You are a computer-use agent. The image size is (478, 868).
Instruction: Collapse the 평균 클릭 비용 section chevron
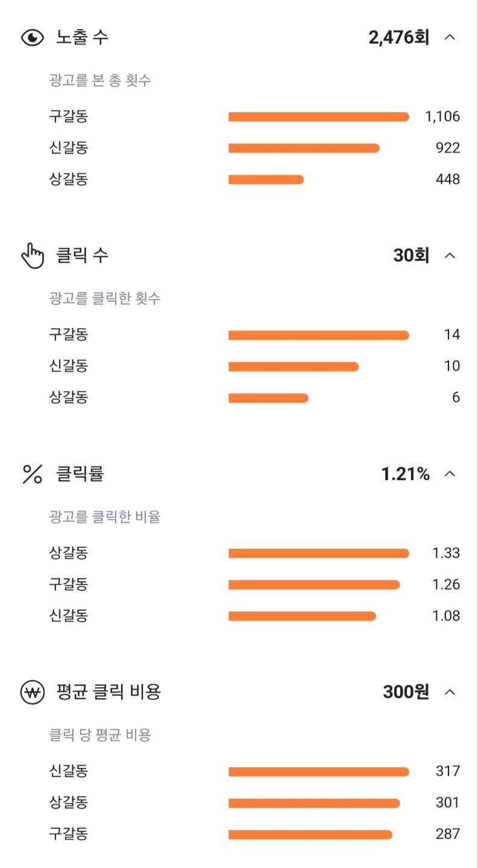(x=450, y=692)
